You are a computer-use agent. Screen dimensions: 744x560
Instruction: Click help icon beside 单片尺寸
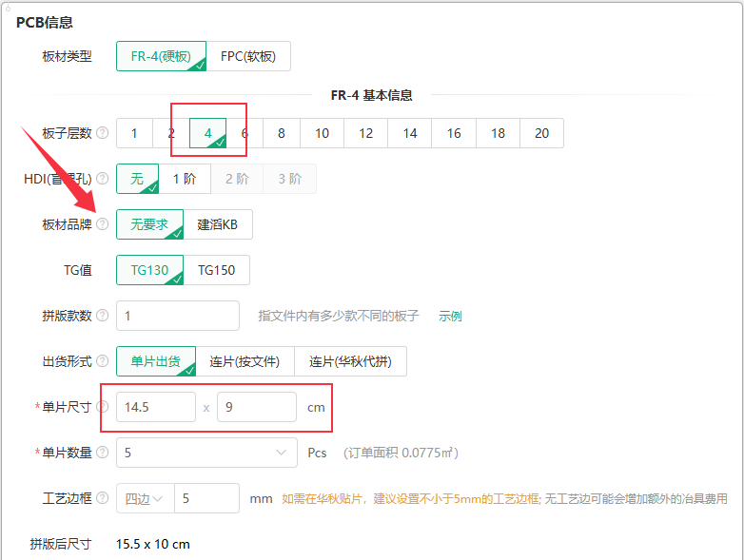pos(103,406)
